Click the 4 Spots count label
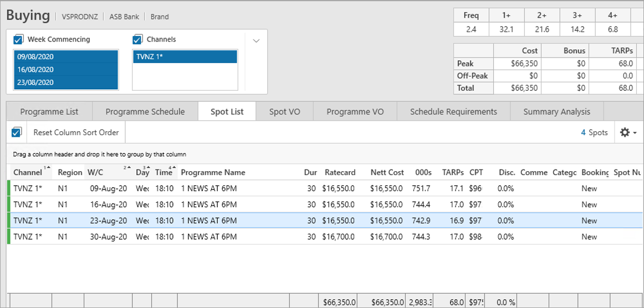Image resolution: width=644 pixels, height=308 pixels. [x=595, y=132]
